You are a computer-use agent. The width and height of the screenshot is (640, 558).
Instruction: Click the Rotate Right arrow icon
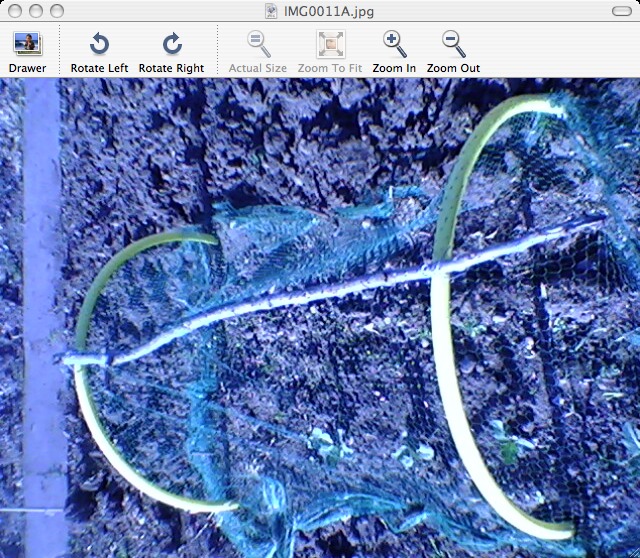[x=172, y=44]
